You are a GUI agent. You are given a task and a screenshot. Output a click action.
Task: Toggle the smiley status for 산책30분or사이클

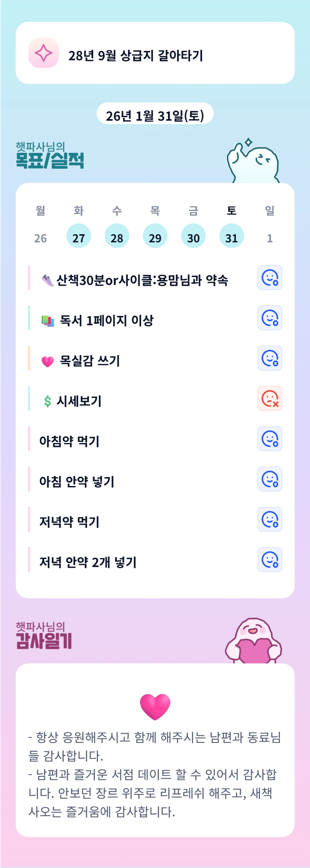270,278
